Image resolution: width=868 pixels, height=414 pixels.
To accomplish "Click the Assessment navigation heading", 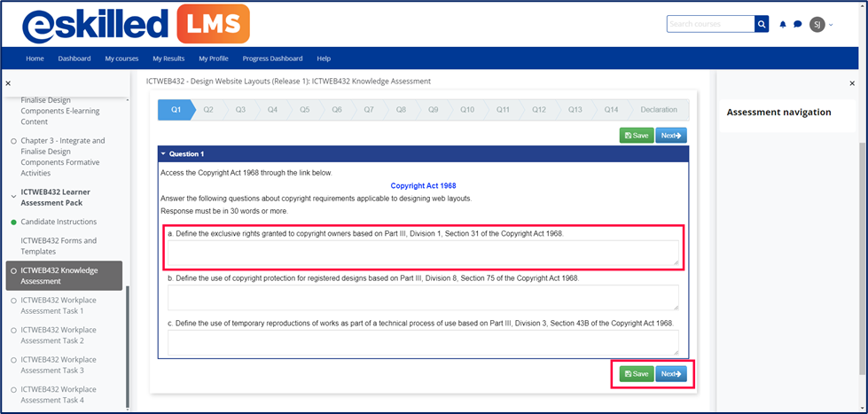I will (778, 113).
